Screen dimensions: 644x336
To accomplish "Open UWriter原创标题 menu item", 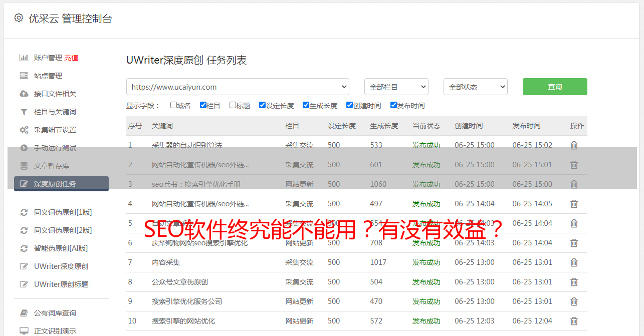I will 61,284.
